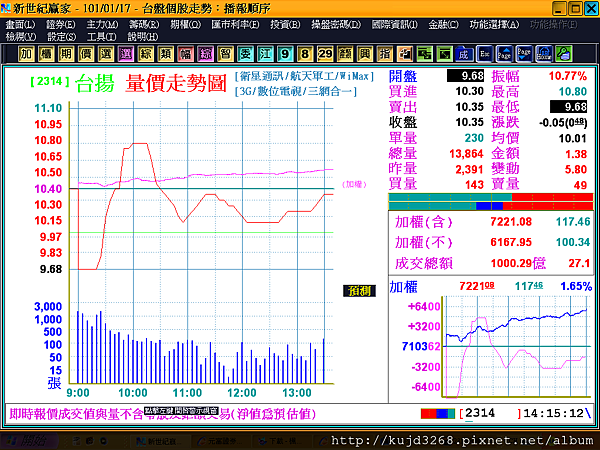Open the 證券(E) menu

pos(61,24)
